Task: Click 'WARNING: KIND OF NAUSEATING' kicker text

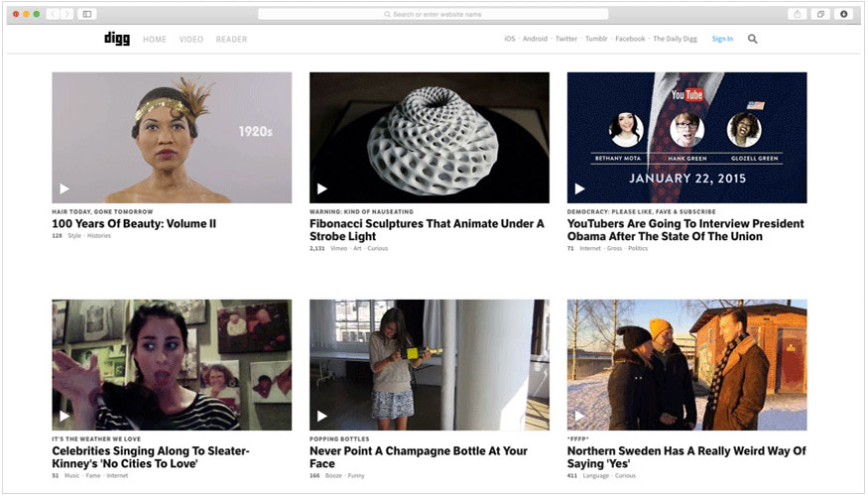Action: tap(361, 211)
